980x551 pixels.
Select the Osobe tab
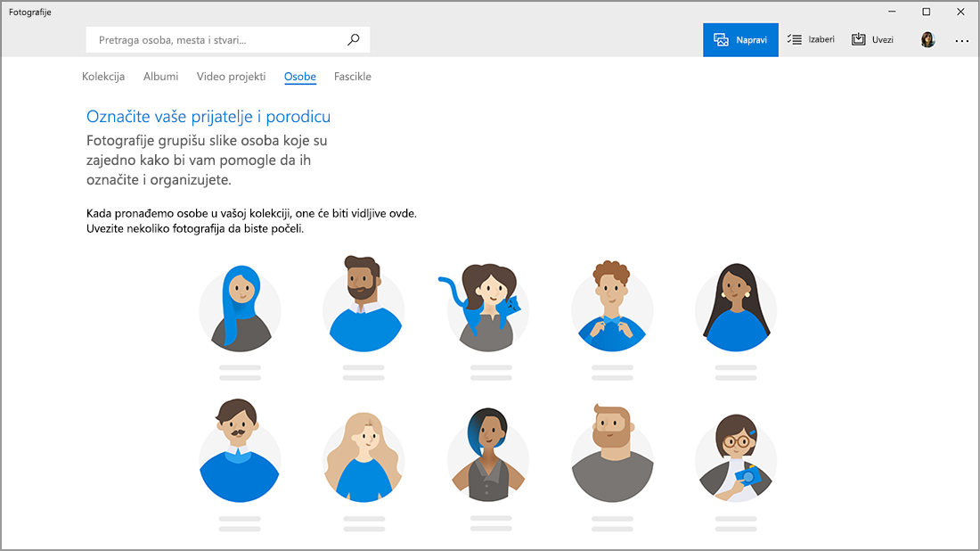click(x=300, y=77)
